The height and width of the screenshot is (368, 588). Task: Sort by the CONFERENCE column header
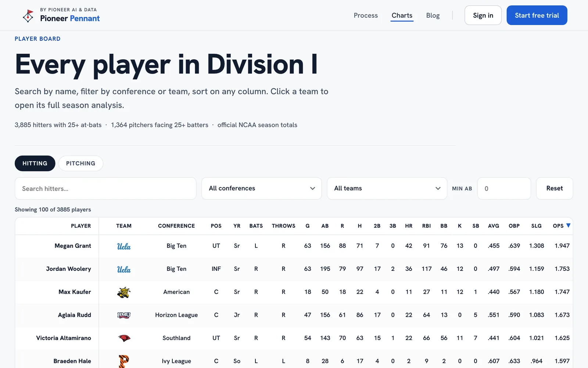176,226
